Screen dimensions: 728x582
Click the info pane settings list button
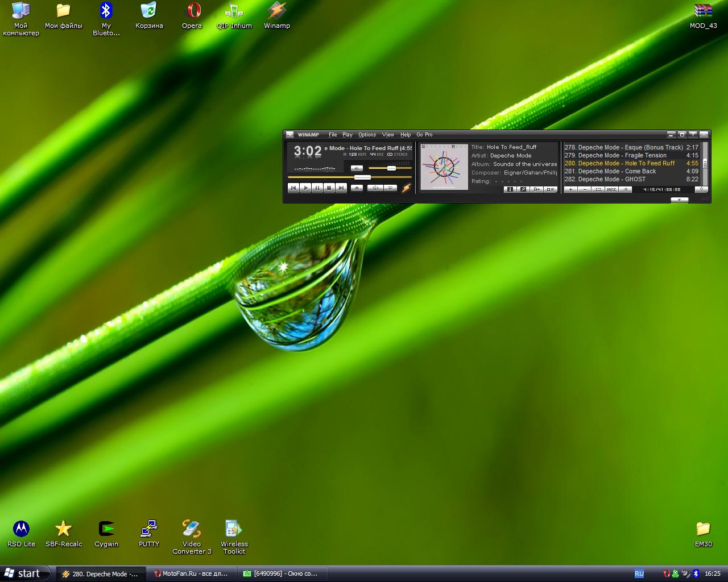tap(550, 189)
